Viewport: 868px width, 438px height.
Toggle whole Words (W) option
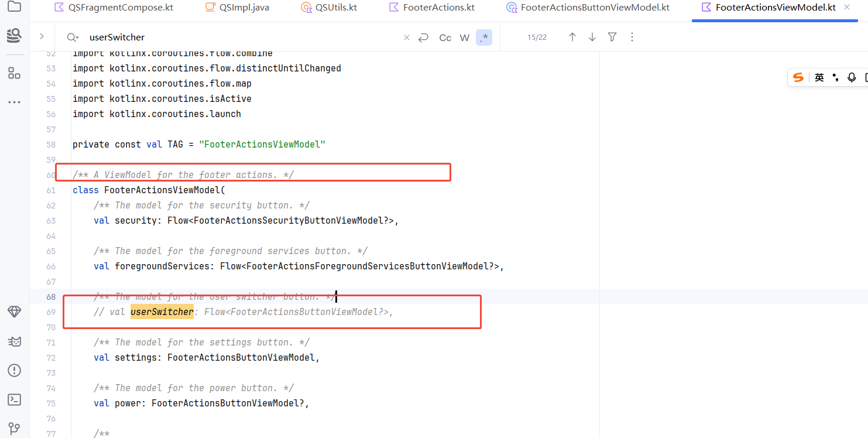tap(465, 37)
